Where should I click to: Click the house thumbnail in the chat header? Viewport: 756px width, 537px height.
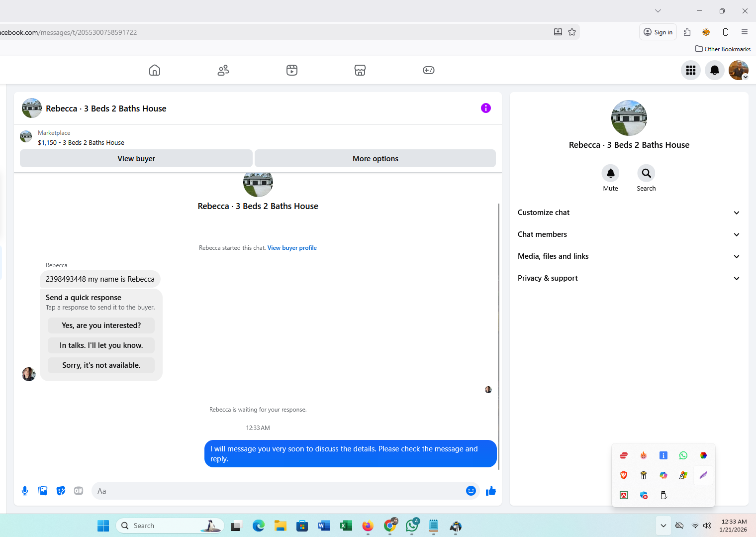coord(32,108)
